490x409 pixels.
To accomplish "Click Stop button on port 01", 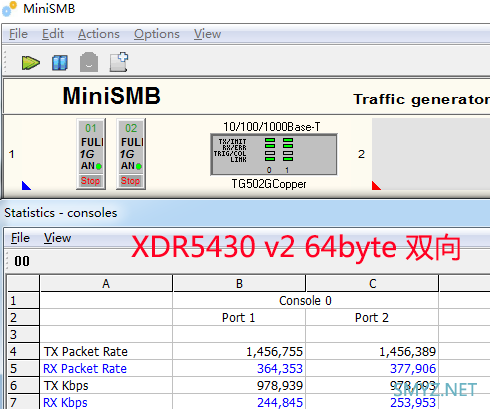I will coord(91,181).
